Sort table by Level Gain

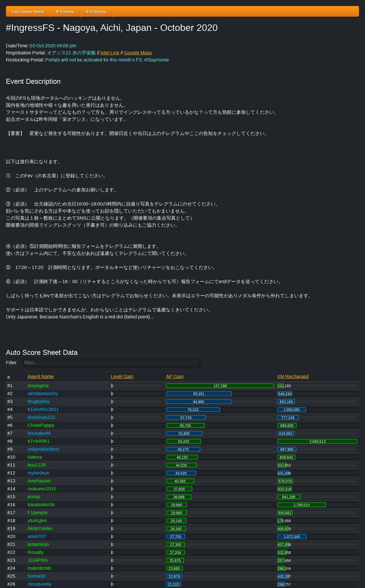[122, 377]
